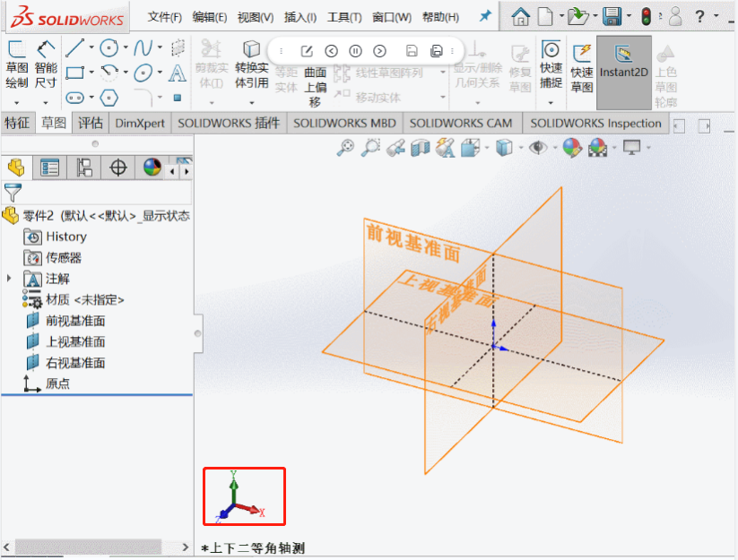Click the View Settings monitor icon

pyautogui.click(x=631, y=148)
